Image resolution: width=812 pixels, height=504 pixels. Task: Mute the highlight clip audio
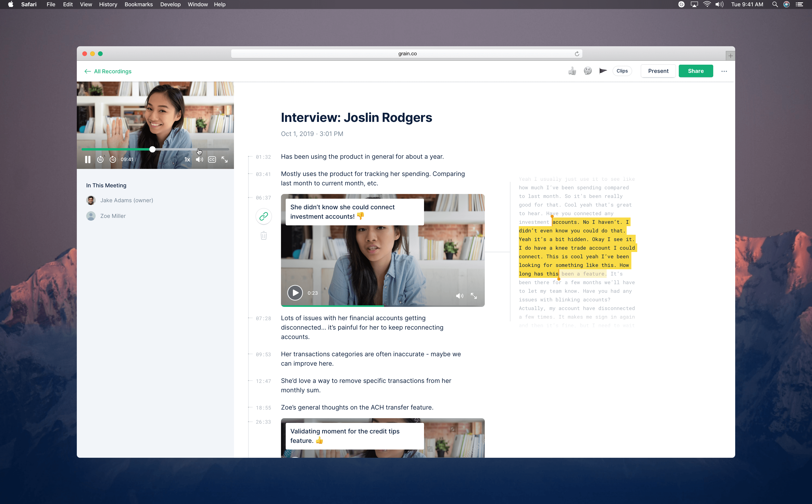click(460, 296)
